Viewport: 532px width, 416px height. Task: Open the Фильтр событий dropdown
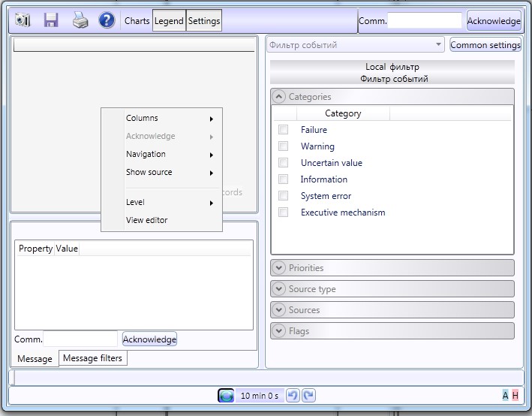point(356,45)
